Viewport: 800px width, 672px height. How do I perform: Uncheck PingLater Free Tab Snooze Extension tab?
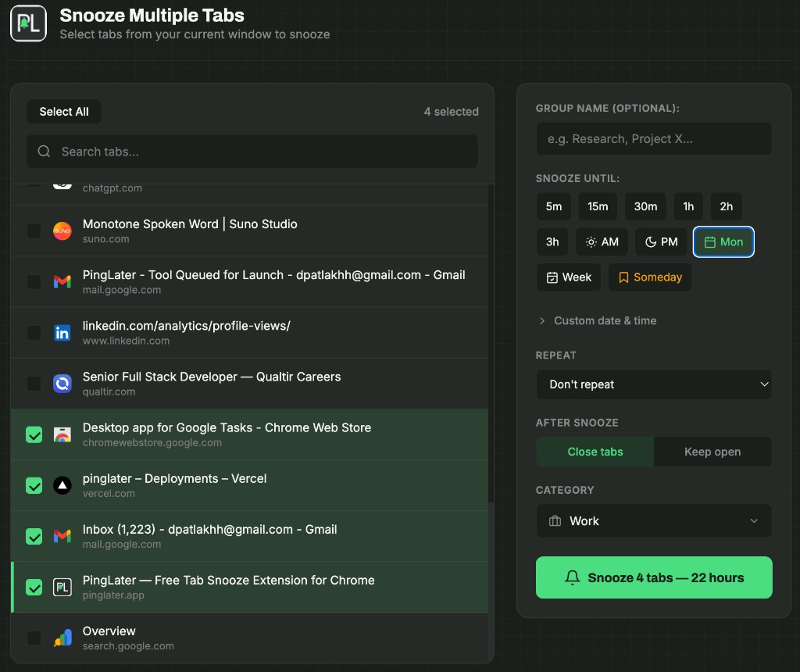[x=34, y=588]
